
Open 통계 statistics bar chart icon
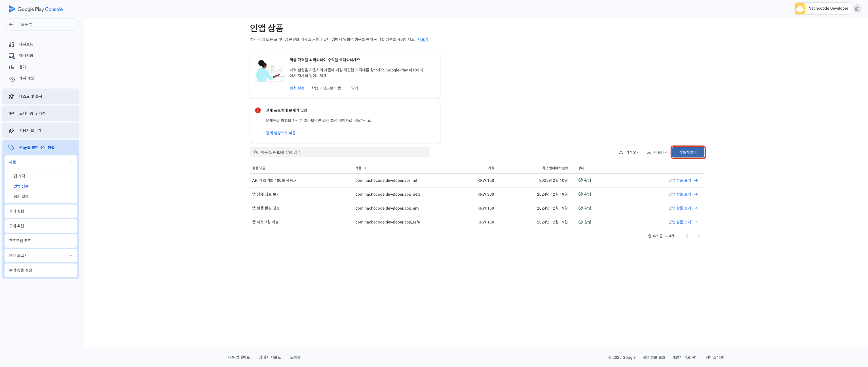[11, 67]
